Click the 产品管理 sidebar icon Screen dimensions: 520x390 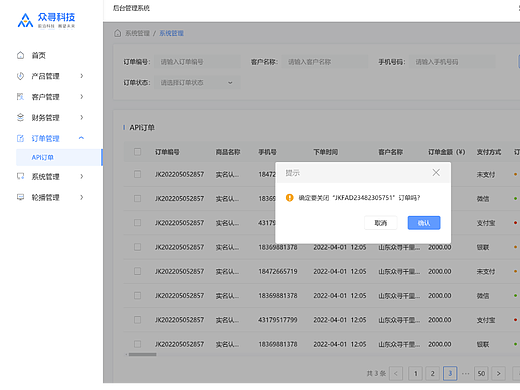(20, 76)
